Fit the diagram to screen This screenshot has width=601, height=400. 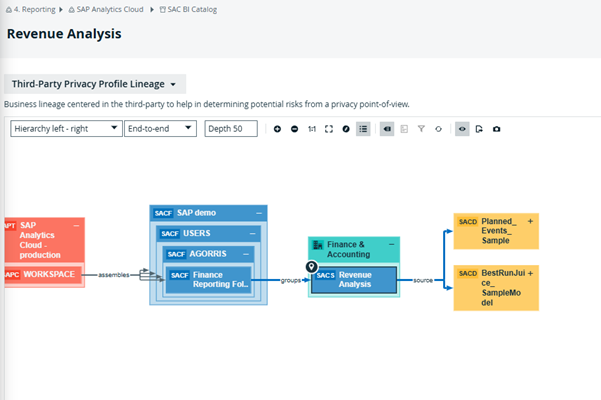point(329,129)
